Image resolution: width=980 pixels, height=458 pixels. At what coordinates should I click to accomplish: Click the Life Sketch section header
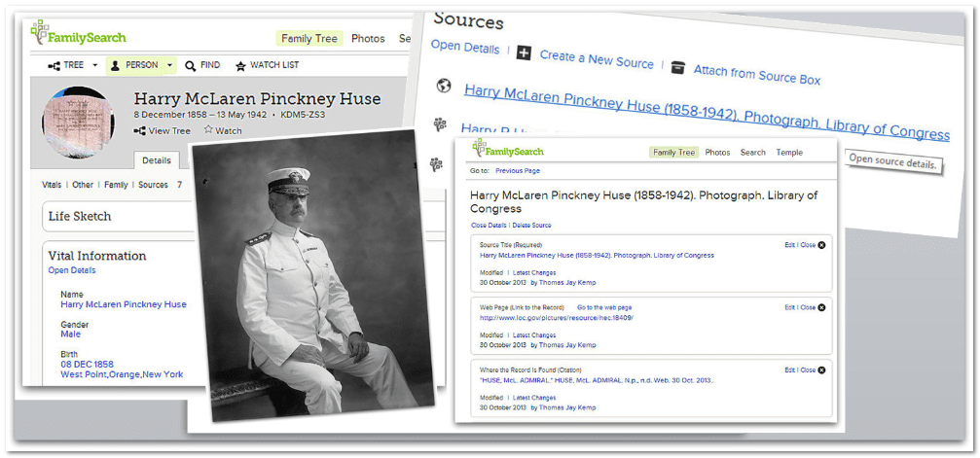click(80, 216)
